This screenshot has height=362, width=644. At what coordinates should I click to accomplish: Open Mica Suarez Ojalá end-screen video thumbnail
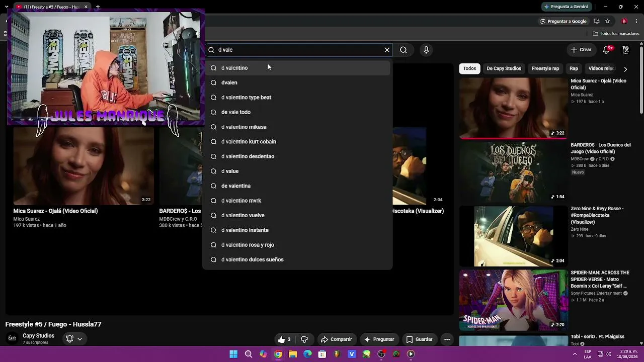coord(84,166)
